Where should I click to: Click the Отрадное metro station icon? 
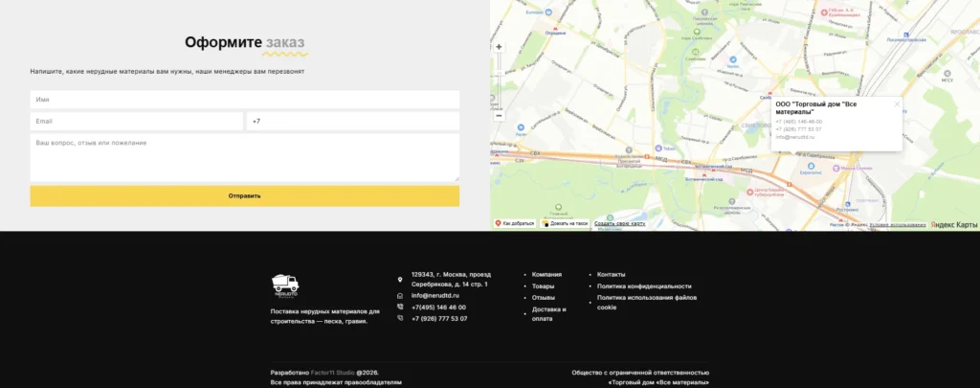click(556, 28)
